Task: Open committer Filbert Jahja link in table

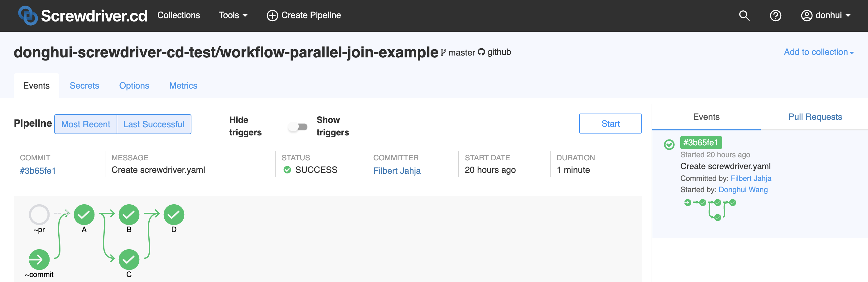Action: (397, 171)
